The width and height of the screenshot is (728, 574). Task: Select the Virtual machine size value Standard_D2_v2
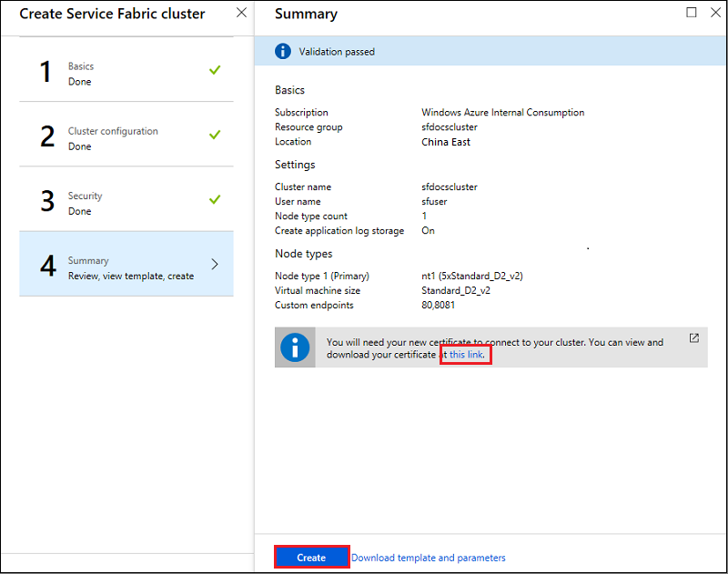click(456, 291)
